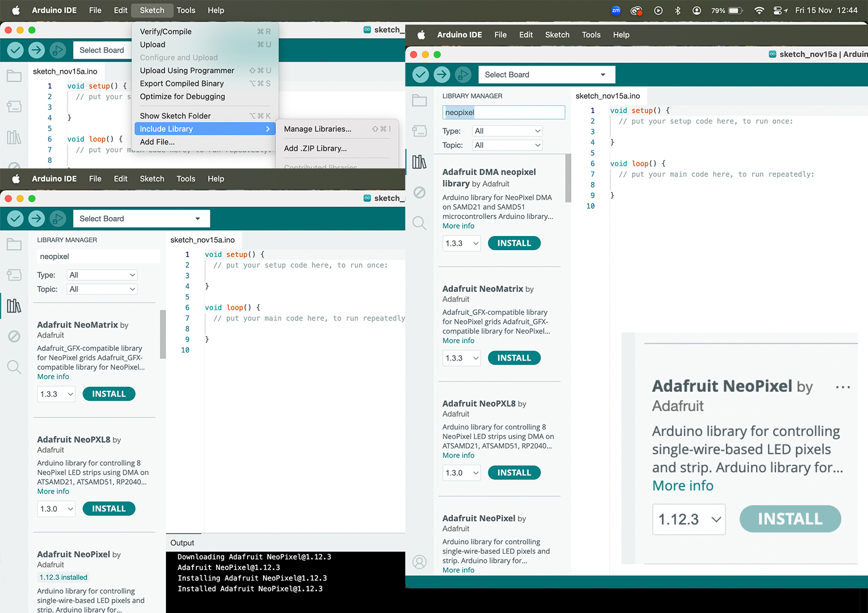Open Topic filter dropdown in bottom-left window

(102, 289)
